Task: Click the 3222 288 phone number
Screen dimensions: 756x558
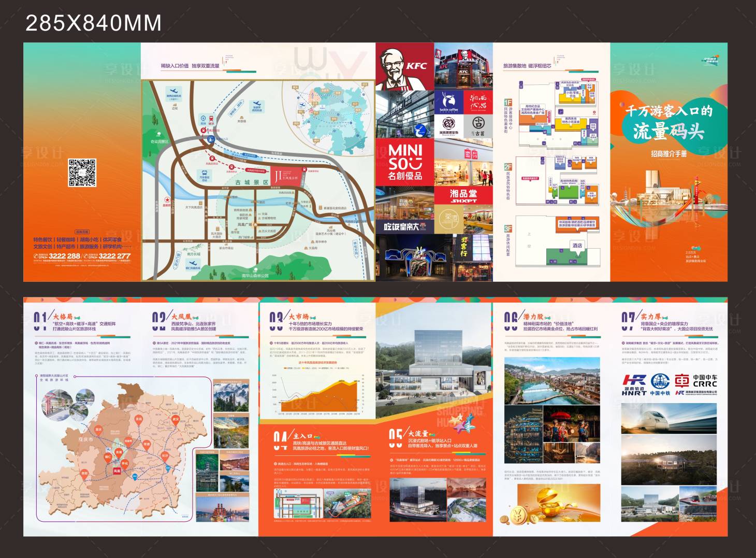Action: [x=65, y=256]
